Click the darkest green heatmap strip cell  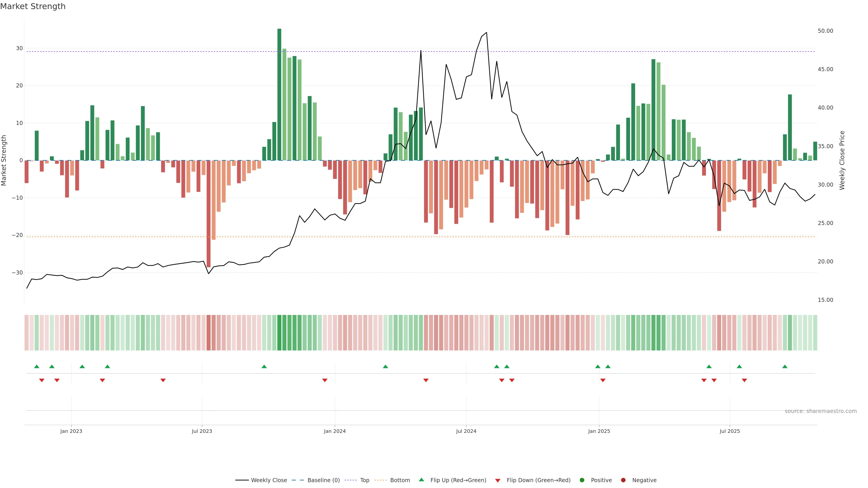pyautogui.click(x=279, y=333)
